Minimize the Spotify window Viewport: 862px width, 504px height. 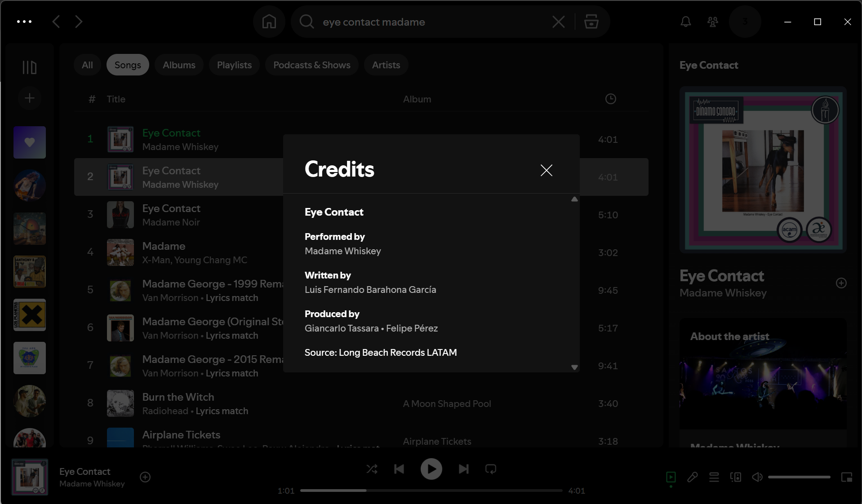click(x=787, y=22)
